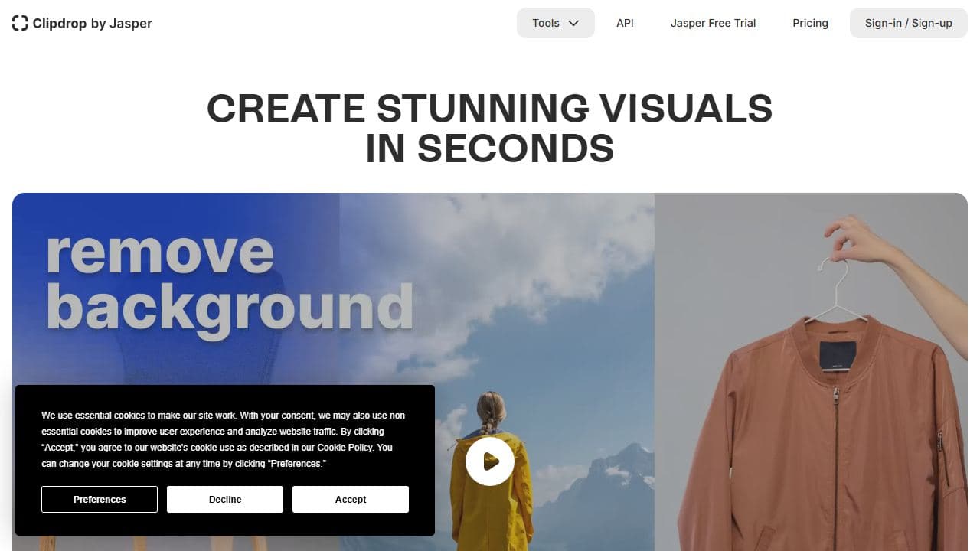Navigate to Pricing

coord(810,23)
